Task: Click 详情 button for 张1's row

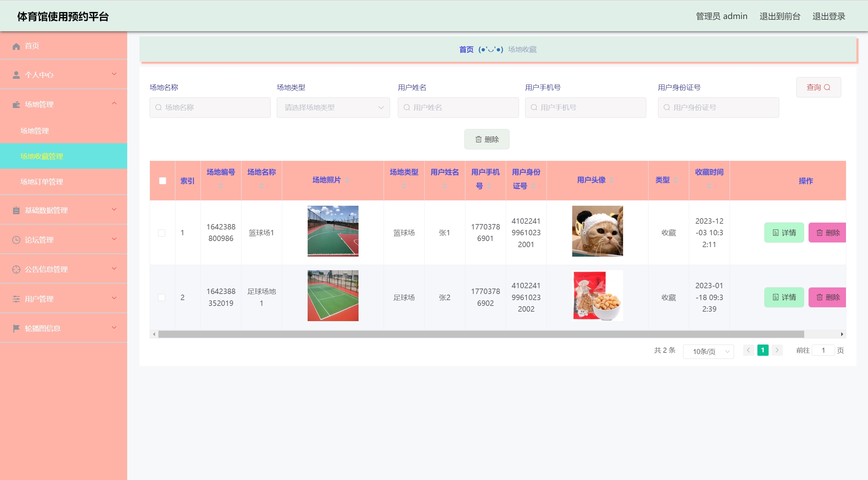Action: 784,233
